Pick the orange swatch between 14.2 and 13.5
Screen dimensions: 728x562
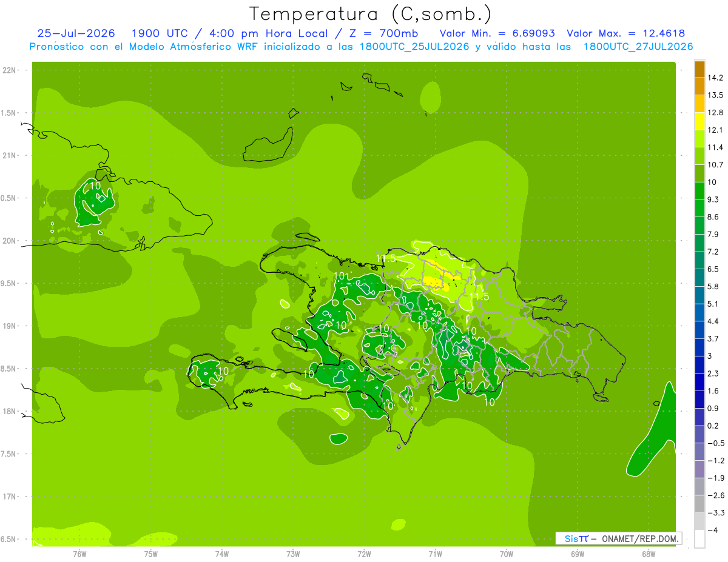click(x=699, y=87)
